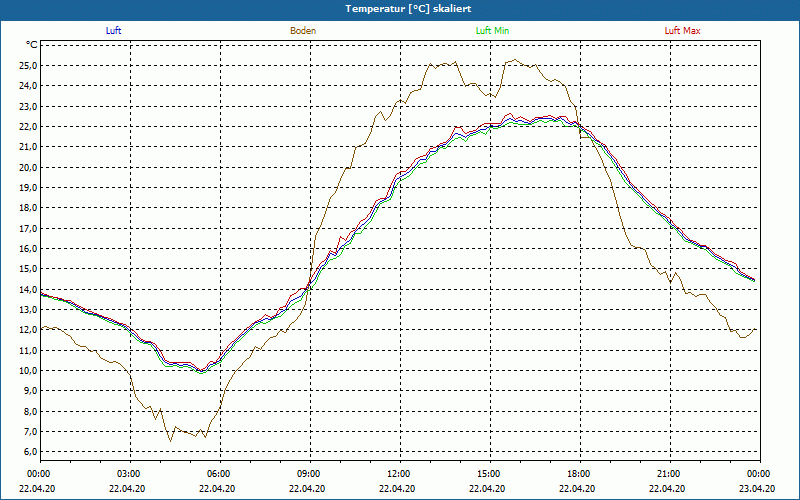
Task: Click the 23.04.20 date label
Action: 757,488
